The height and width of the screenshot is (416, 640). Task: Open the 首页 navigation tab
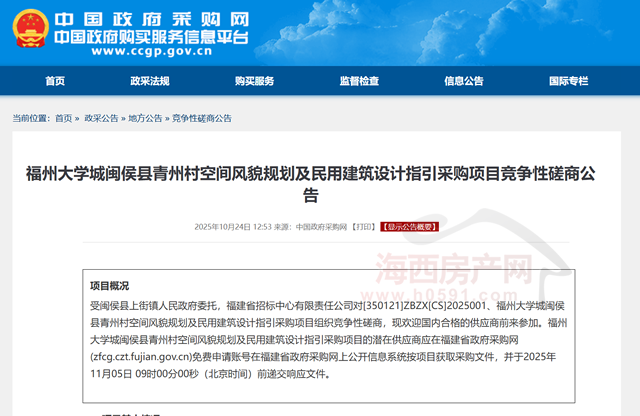point(55,81)
